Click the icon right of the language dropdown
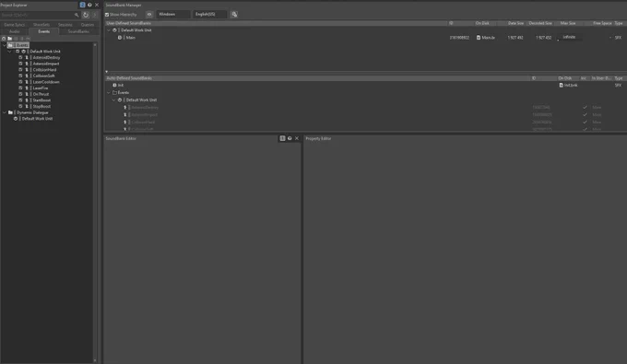Screen dimensions: 627x364 pos(234,15)
